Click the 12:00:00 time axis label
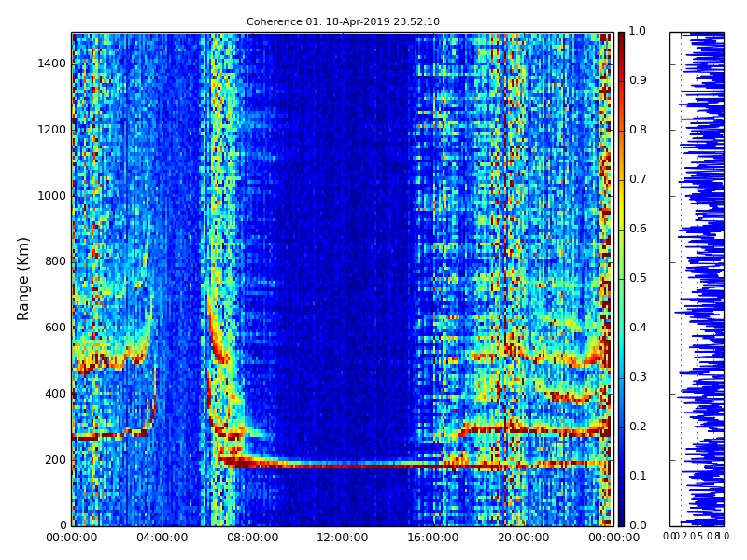747x560 pixels. [x=343, y=538]
